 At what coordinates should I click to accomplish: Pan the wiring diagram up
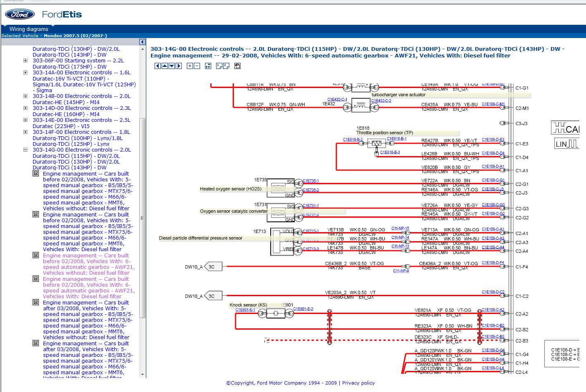(x=164, y=66)
